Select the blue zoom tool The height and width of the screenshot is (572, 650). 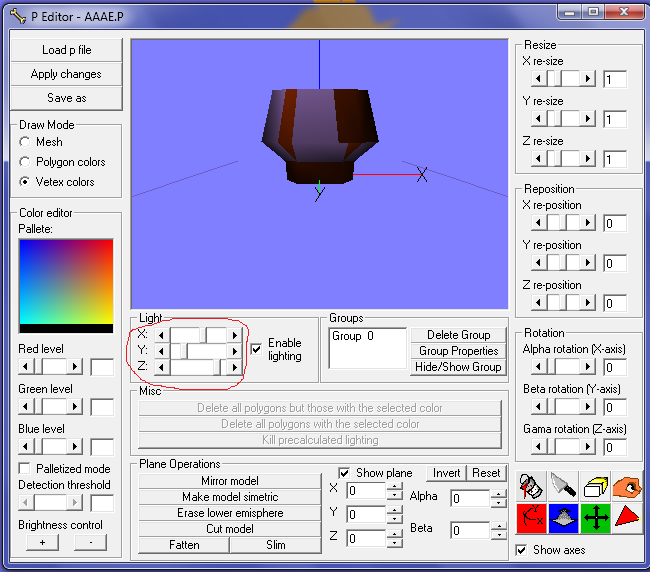pyautogui.click(x=563, y=518)
